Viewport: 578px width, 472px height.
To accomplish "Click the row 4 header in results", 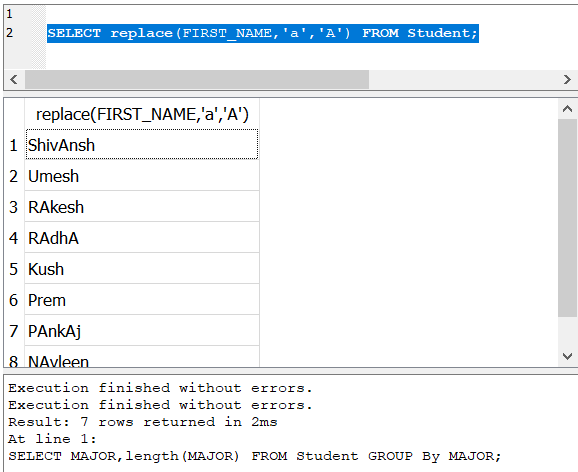I will click(x=14, y=238).
